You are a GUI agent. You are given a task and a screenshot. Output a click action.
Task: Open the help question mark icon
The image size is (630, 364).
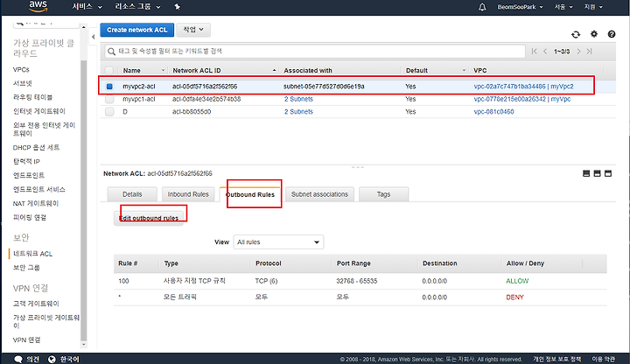(x=612, y=34)
